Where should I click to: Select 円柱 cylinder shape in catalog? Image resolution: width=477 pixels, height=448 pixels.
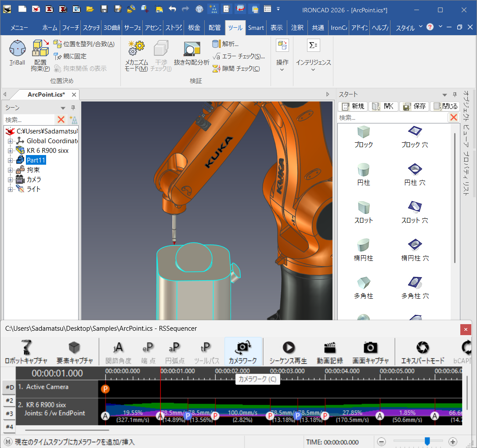[x=364, y=174]
